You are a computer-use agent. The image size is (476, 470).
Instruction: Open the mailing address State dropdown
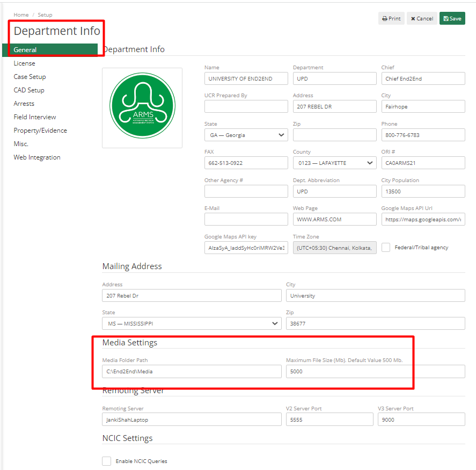click(x=192, y=323)
